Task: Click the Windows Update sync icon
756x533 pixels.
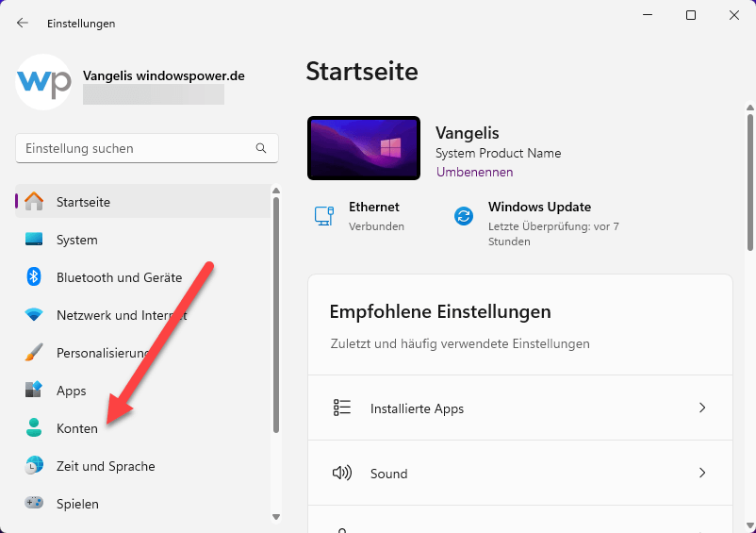Action: (x=464, y=216)
